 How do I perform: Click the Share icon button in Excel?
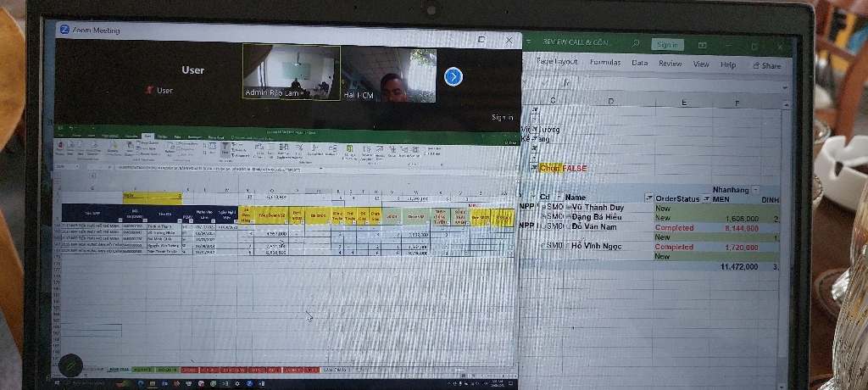(766, 65)
